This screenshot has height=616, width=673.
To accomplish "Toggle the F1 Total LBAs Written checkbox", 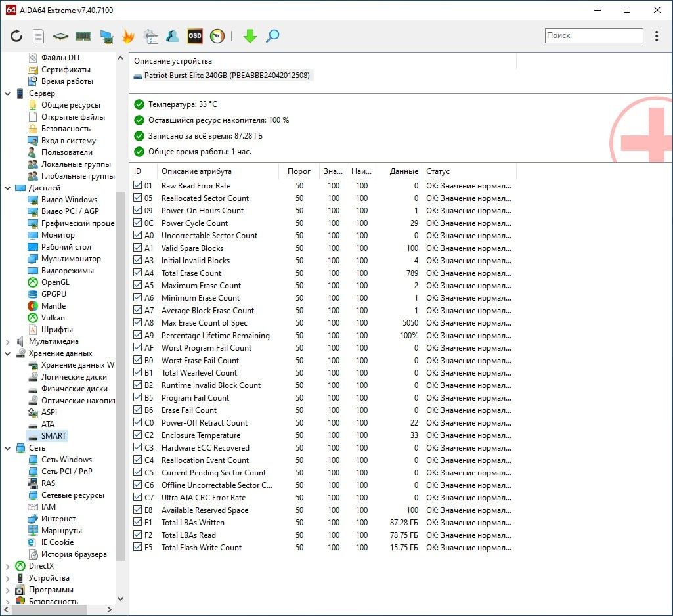I will point(137,522).
